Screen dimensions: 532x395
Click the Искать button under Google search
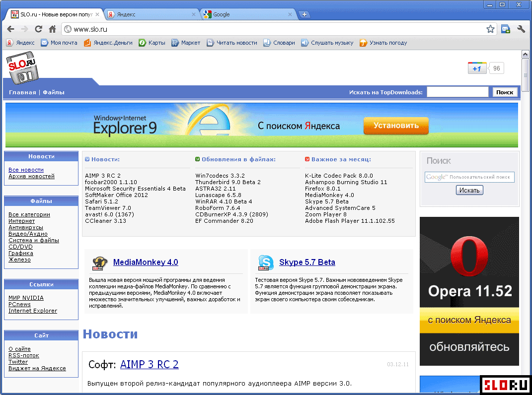pyautogui.click(x=469, y=190)
